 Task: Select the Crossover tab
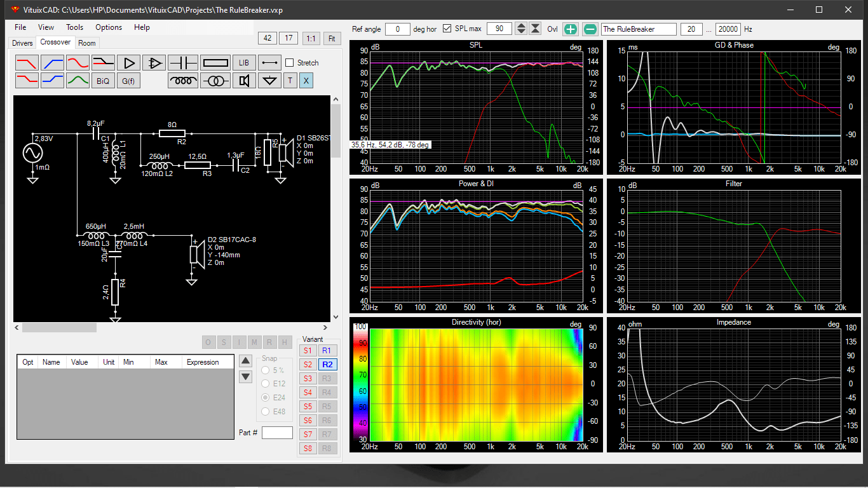coord(55,43)
